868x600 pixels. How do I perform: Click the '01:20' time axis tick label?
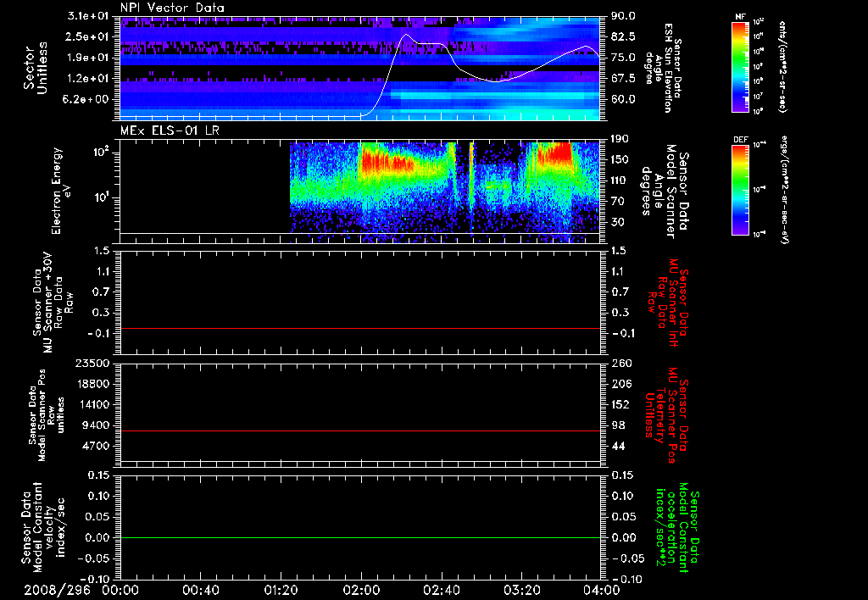click(x=281, y=590)
